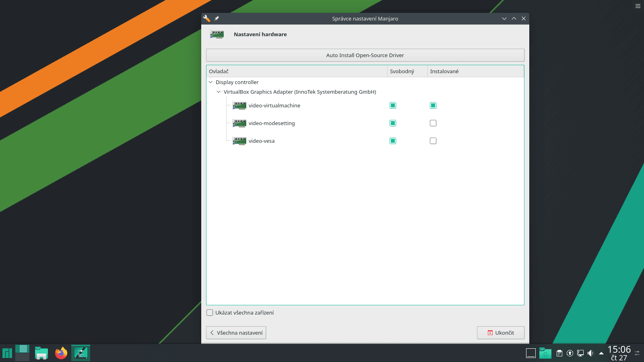Viewport: 644px width, 362px height.
Task: Click the video-modesetting driver icon
Action: coord(239,123)
